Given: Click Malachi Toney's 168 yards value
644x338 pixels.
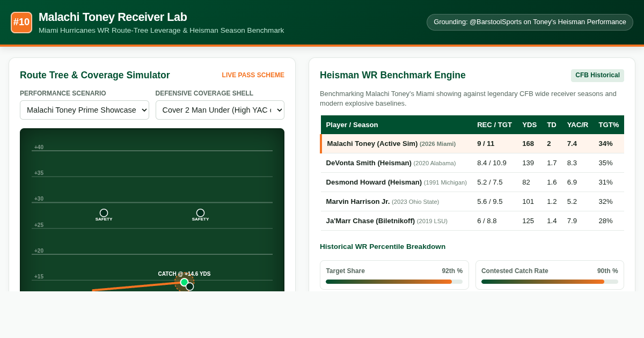Looking at the screenshot, I should [529, 144].
